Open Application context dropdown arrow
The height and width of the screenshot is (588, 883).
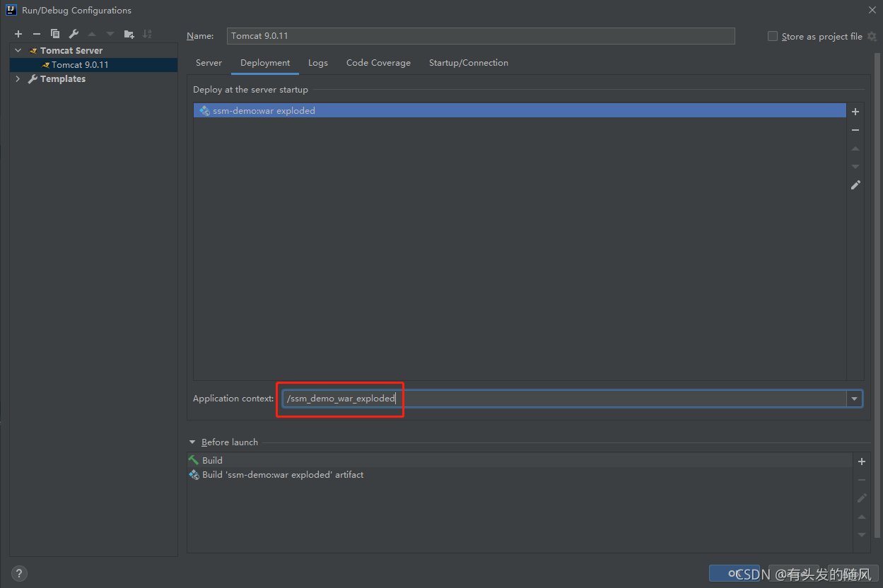click(x=855, y=399)
